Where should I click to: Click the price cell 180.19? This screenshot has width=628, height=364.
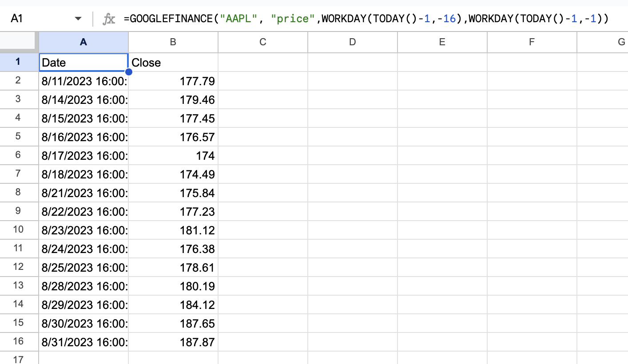pyautogui.click(x=173, y=286)
